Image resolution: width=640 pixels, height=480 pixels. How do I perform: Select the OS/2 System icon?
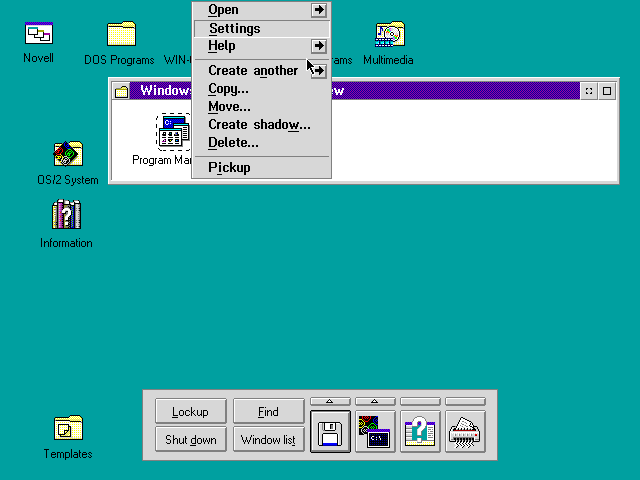[68, 154]
